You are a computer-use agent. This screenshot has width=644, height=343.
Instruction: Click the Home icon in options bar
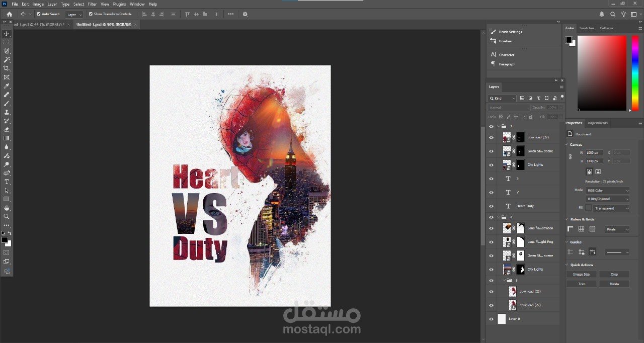[9, 14]
